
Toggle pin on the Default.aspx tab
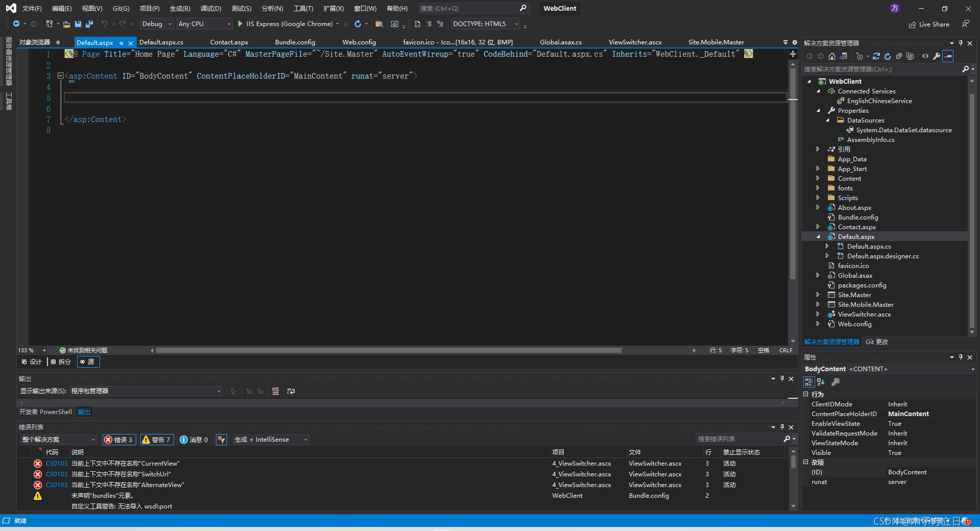tap(121, 43)
